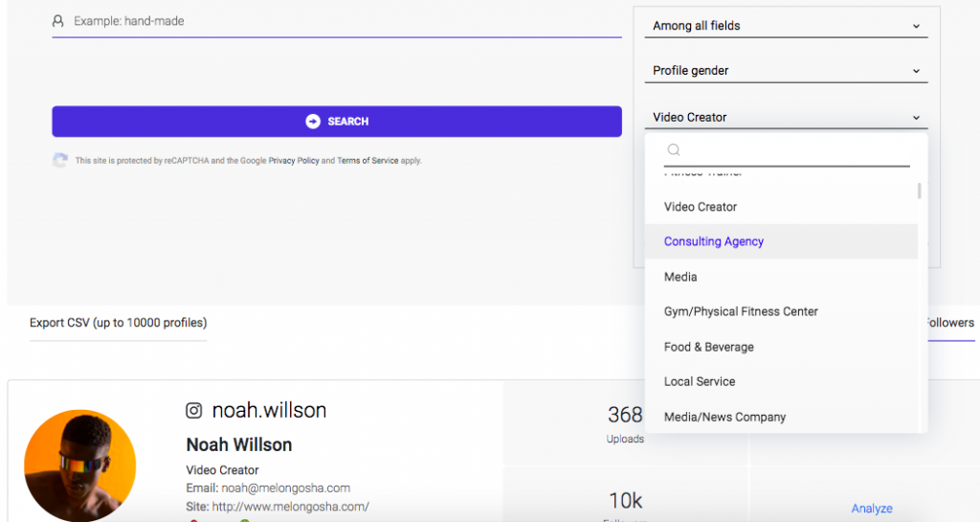Image resolution: width=980 pixels, height=522 pixels.
Task: Open the Among all fields dropdown
Action: pos(786,26)
